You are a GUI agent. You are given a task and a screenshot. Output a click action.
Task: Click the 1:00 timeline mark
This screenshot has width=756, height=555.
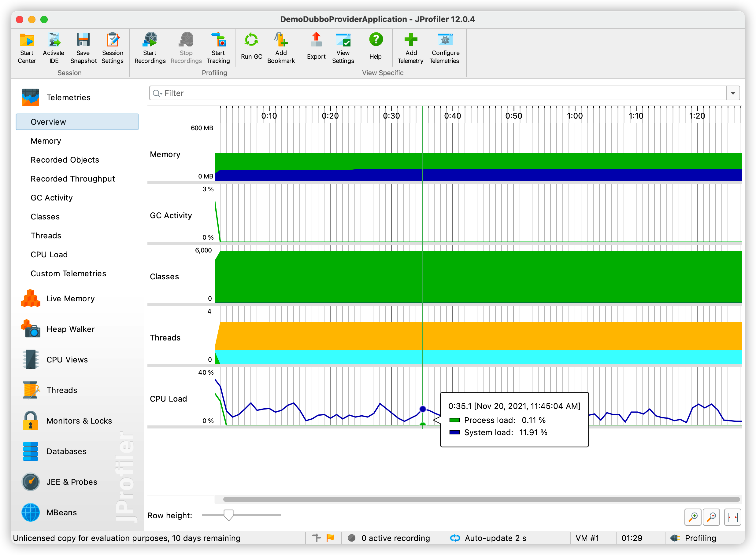(575, 116)
